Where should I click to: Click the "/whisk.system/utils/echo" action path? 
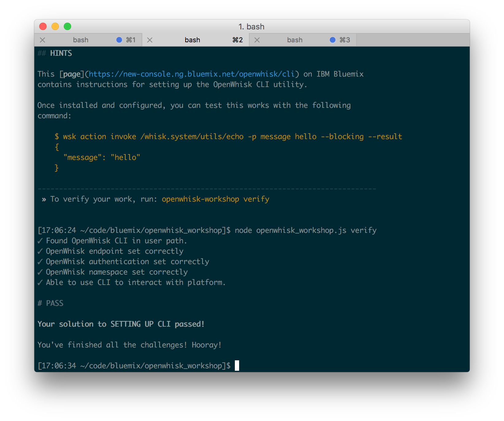point(192,137)
